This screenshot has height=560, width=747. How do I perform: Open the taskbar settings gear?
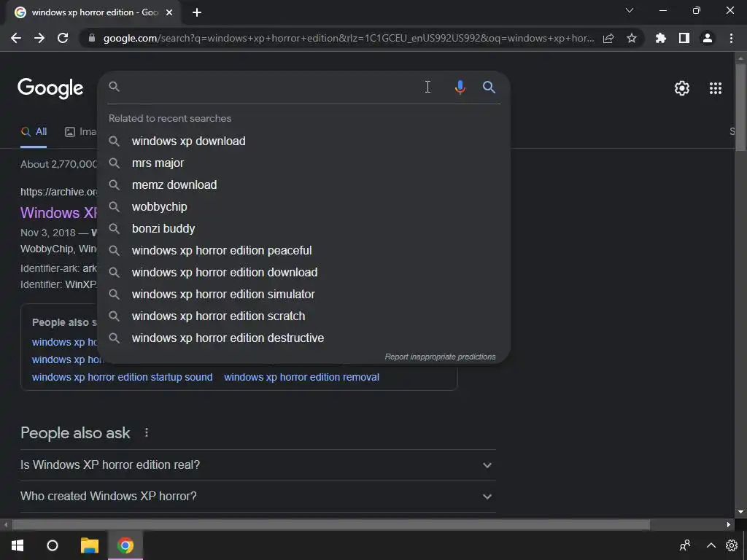coord(732,545)
